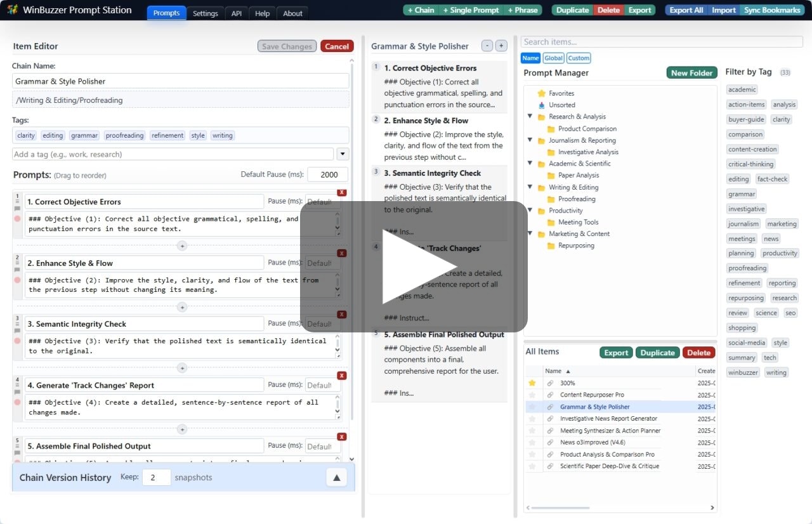
Task: Play the video overlay
Action: coord(414,266)
